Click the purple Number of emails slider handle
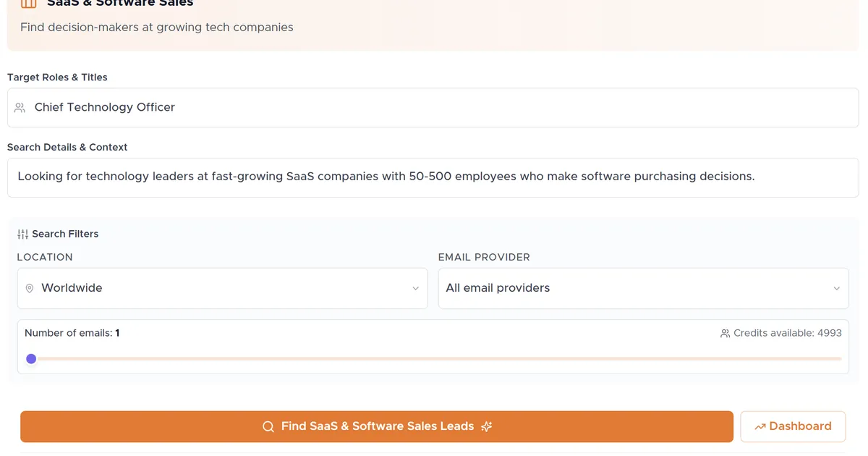 31,358
